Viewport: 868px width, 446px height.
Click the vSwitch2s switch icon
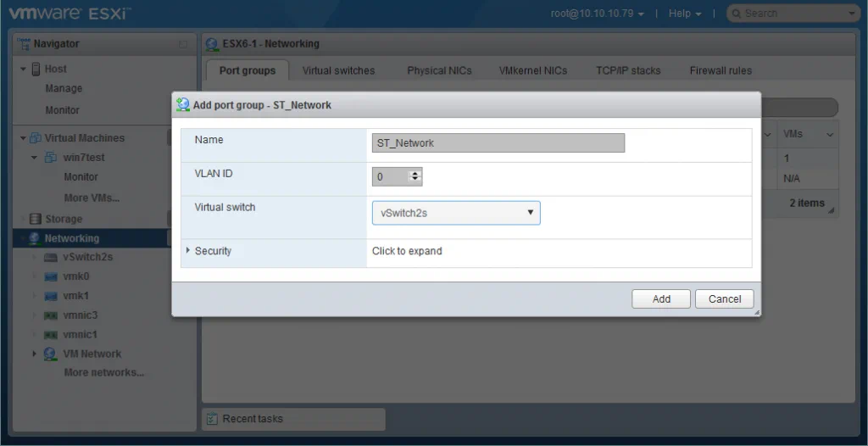click(50, 257)
